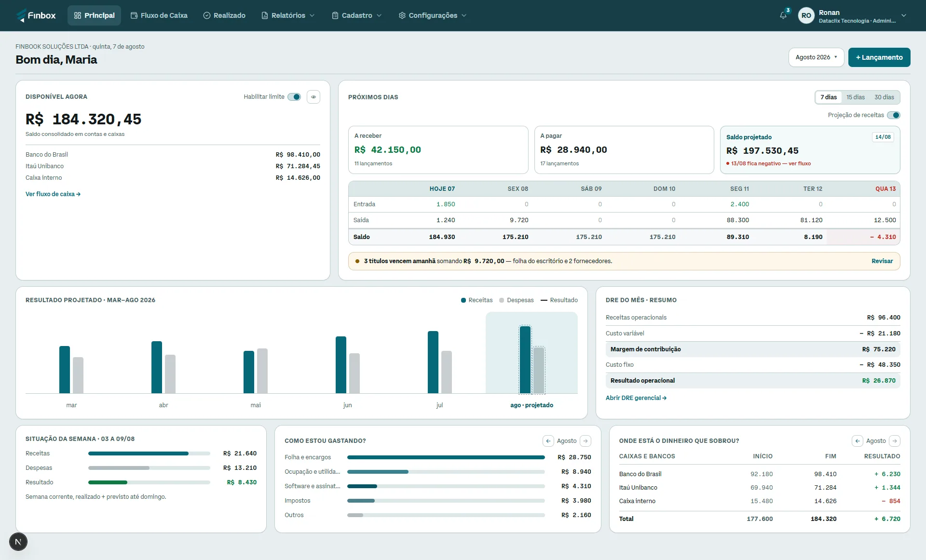Expand the Cadastro menu chevron

[379, 15]
